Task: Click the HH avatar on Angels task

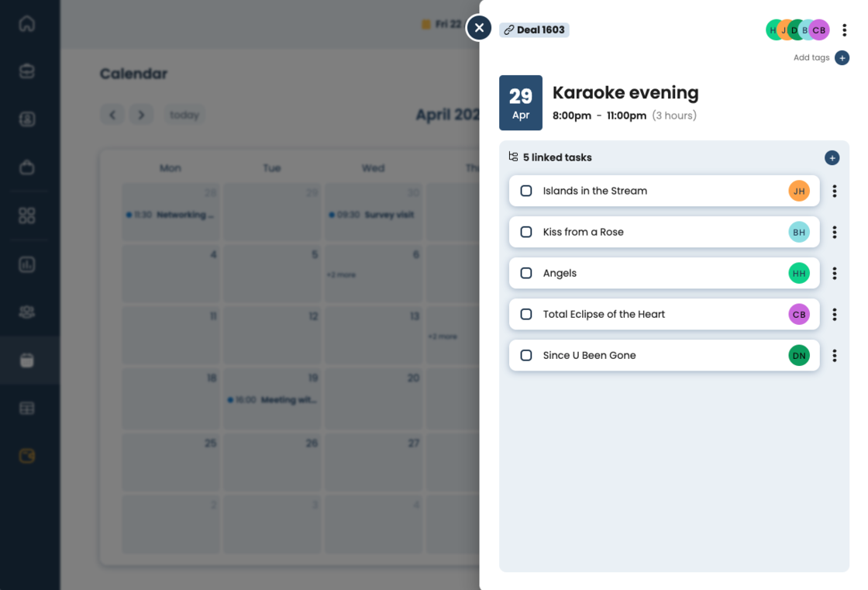Action: pos(799,273)
